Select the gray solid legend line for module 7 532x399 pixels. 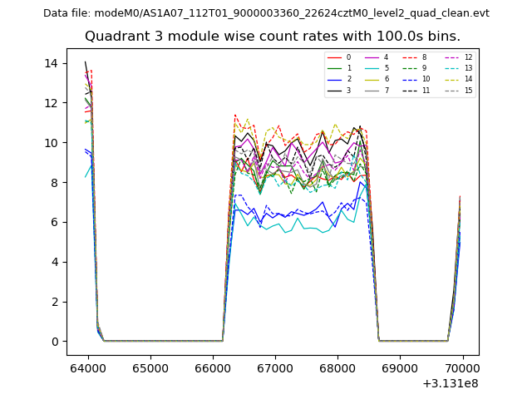(373, 90)
